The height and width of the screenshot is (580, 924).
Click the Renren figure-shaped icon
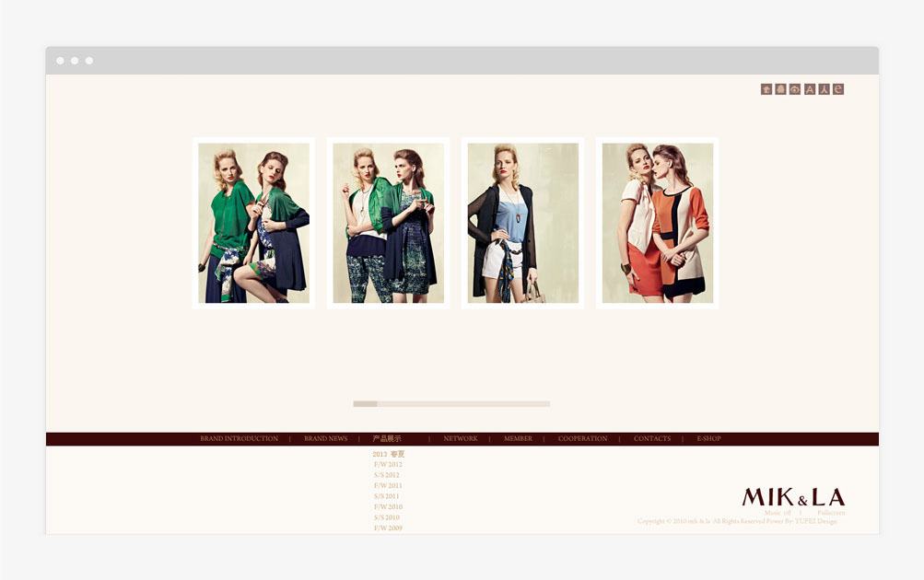(824, 89)
